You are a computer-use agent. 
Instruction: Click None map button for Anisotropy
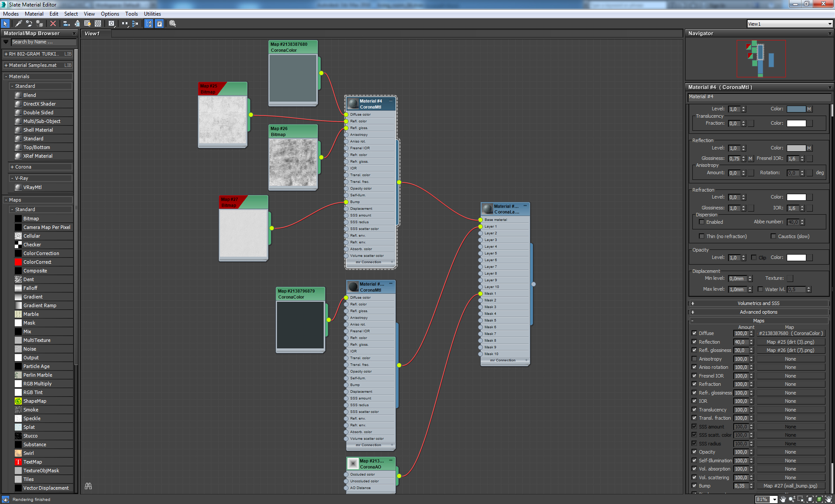[791, 359]
